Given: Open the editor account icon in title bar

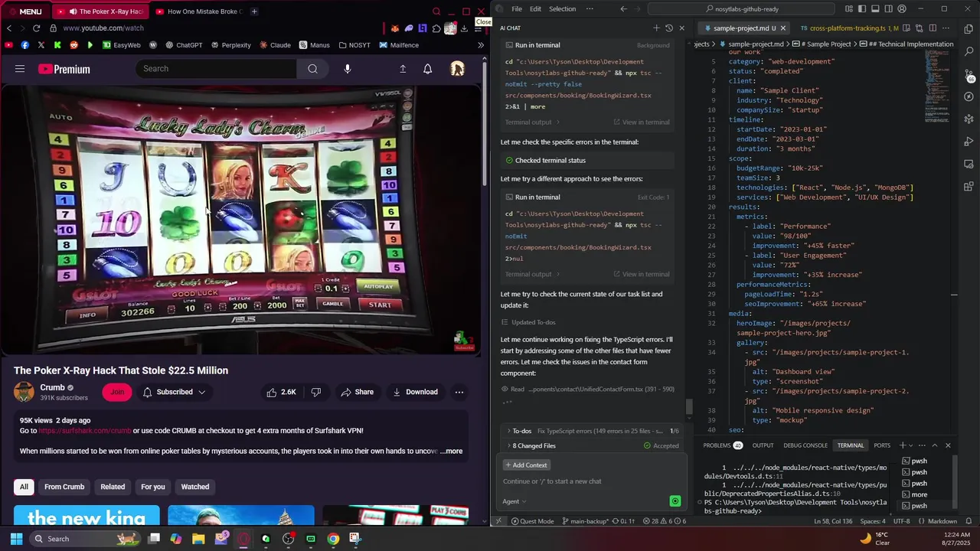Looking at the screenshot, I should [x=901, y=9].
